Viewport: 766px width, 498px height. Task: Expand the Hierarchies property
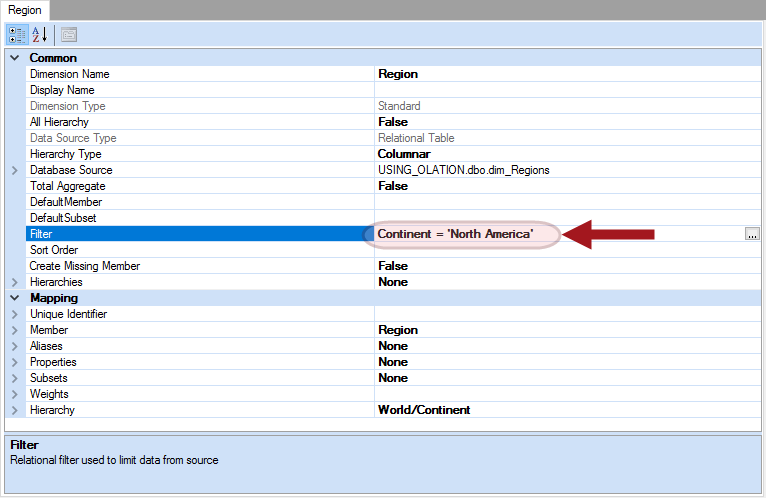click(14, 282)
